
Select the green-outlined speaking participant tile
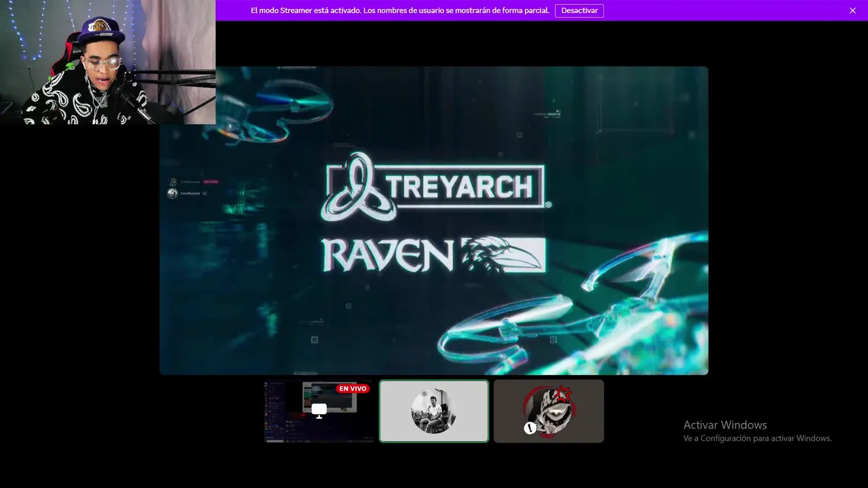point(434,411)
